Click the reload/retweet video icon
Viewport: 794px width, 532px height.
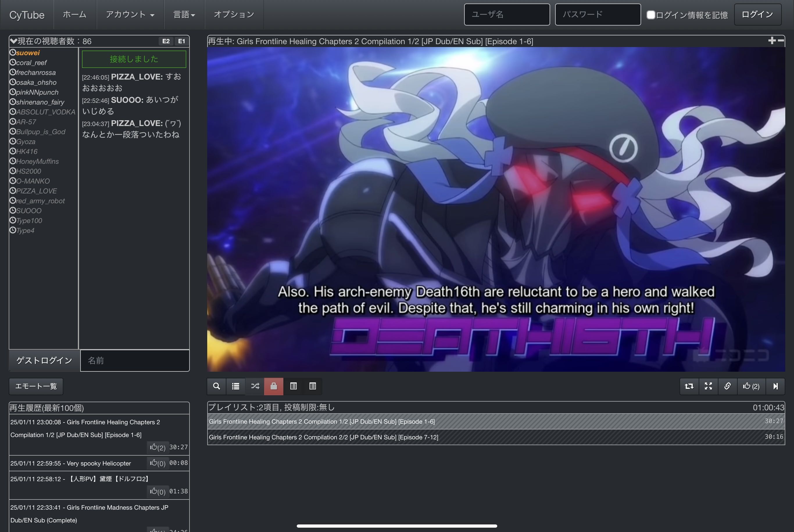click(x=689, y=386)
